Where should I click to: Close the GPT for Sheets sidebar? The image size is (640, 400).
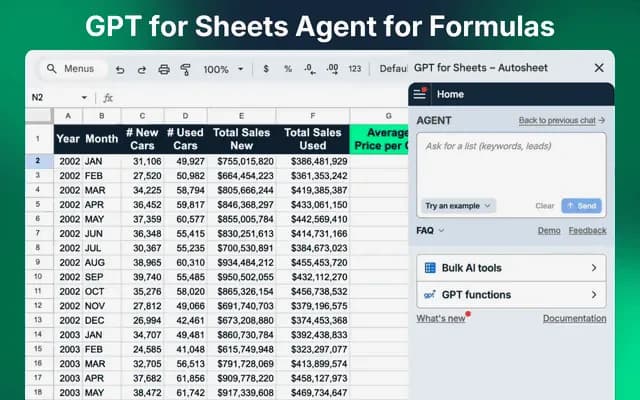point(599,68)
